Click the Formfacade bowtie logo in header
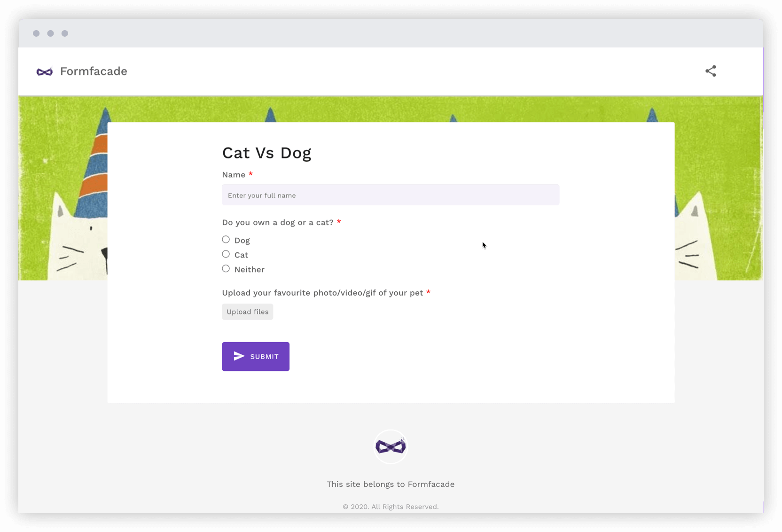 click(x=44, y=71)
